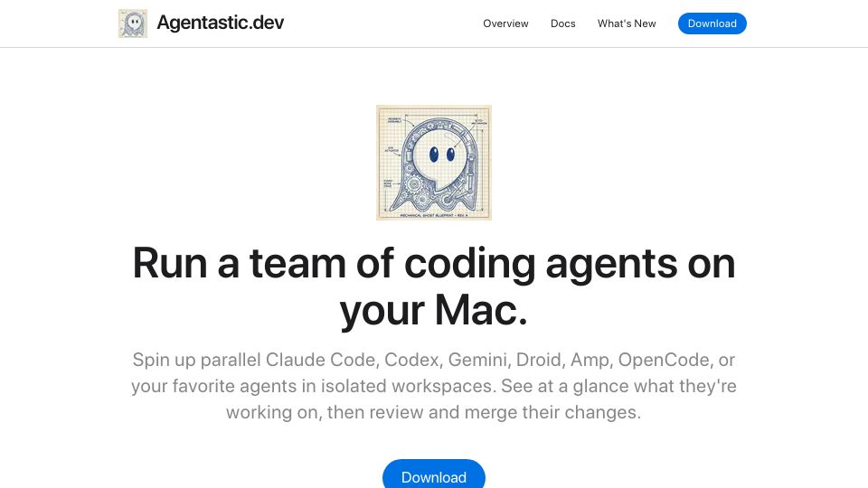Click the large mechanical ghost blueprint image

[x=434, y=163]
